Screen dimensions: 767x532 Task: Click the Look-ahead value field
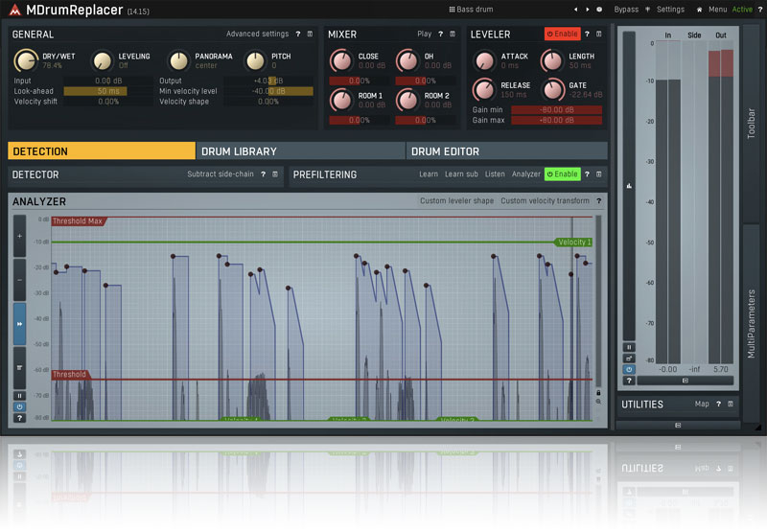click(107, 91)
